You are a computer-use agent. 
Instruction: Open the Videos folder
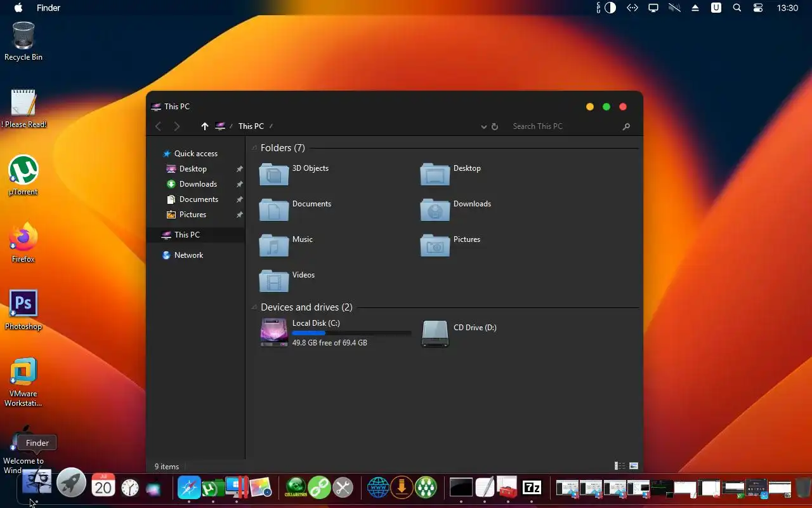coord(287,281)
